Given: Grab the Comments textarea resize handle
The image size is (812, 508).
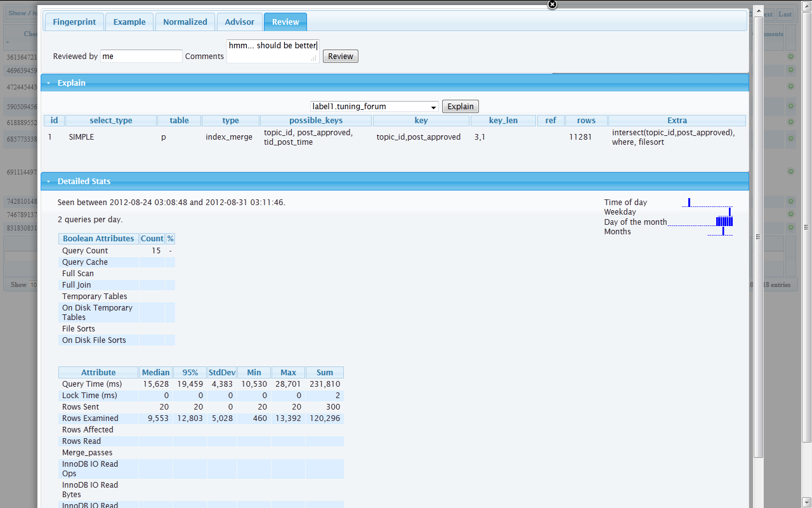Looking at the screenshot, I should [x=313, y=58].
